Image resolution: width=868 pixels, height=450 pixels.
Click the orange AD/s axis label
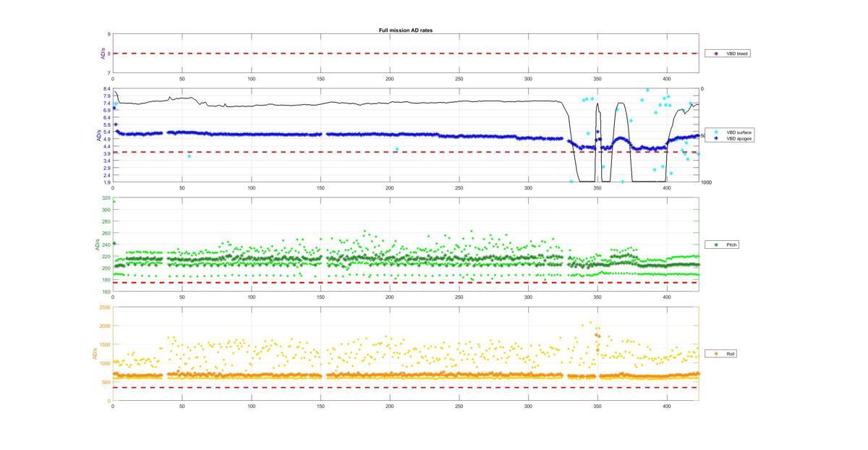pos(94,354)
